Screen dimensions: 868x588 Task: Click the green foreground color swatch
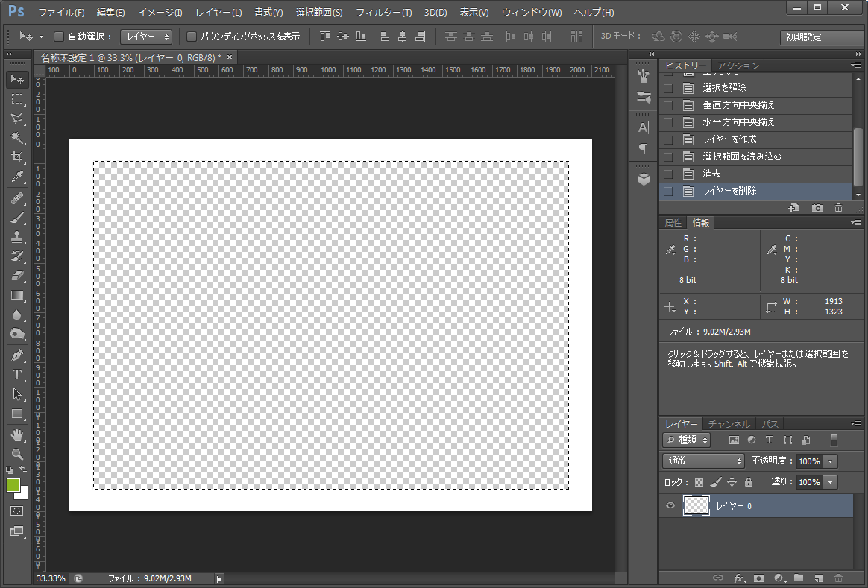point(13,486)
